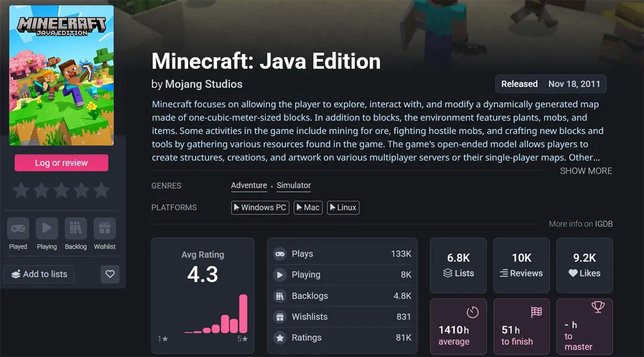Rate the game three stars
This screenshot has height=357, width=644.
(x=61, y=190)
